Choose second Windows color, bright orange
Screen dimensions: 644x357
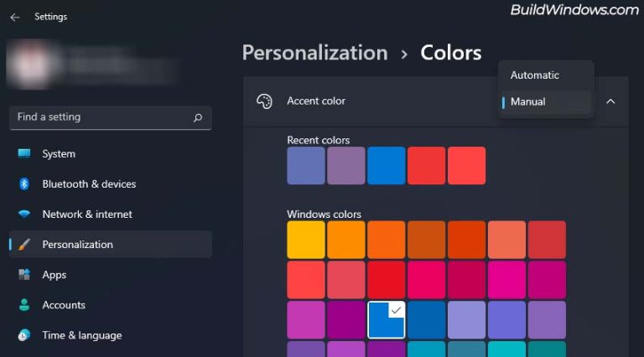pyautogui.click(x=346, y=240)
